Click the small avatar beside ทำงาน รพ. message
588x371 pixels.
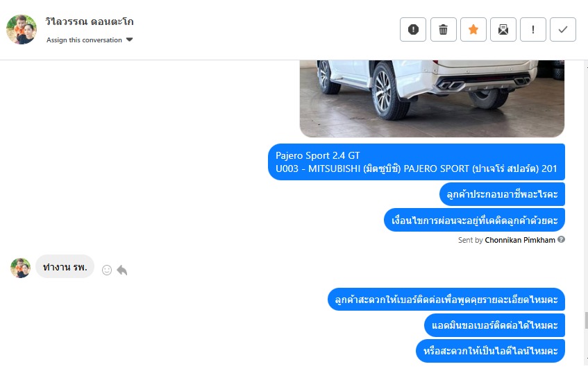tap(20, 268)
